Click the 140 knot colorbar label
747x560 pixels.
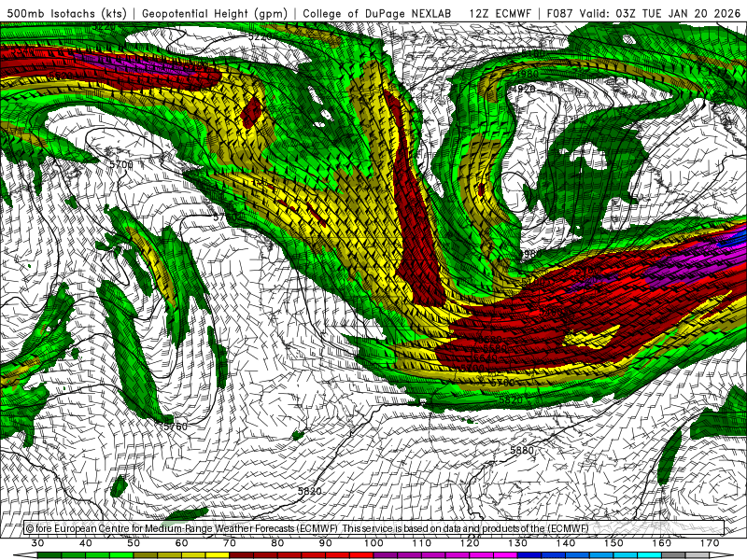point(566,543)
